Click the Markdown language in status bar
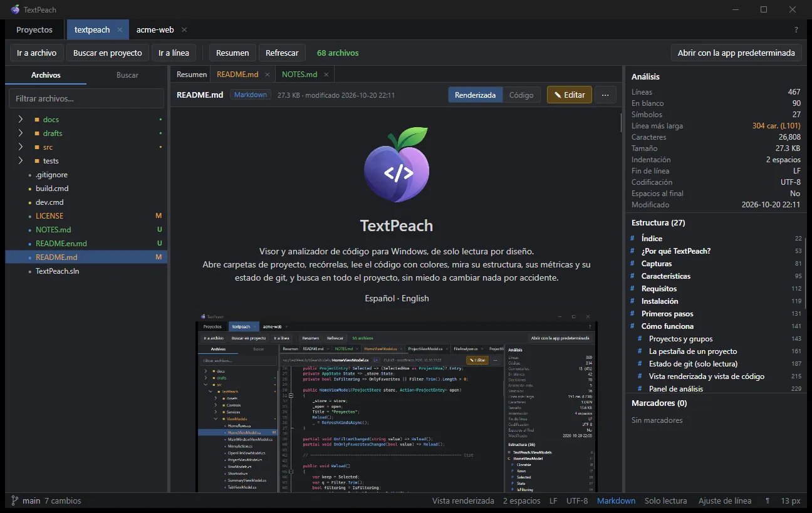This screenshot has height=513, width=812. pos(616,500)
